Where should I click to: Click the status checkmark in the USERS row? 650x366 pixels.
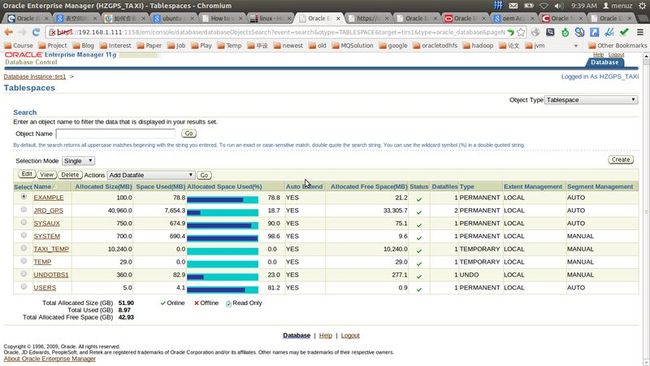419,289
